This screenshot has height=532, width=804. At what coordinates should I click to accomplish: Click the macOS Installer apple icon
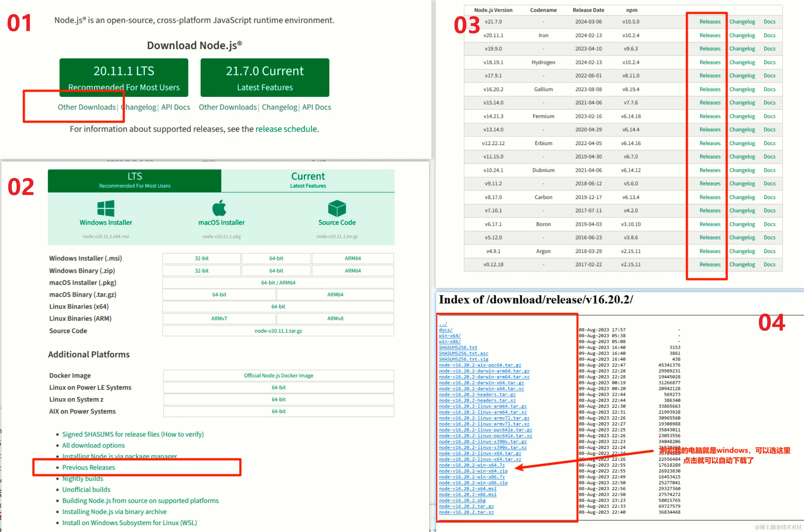219,208
